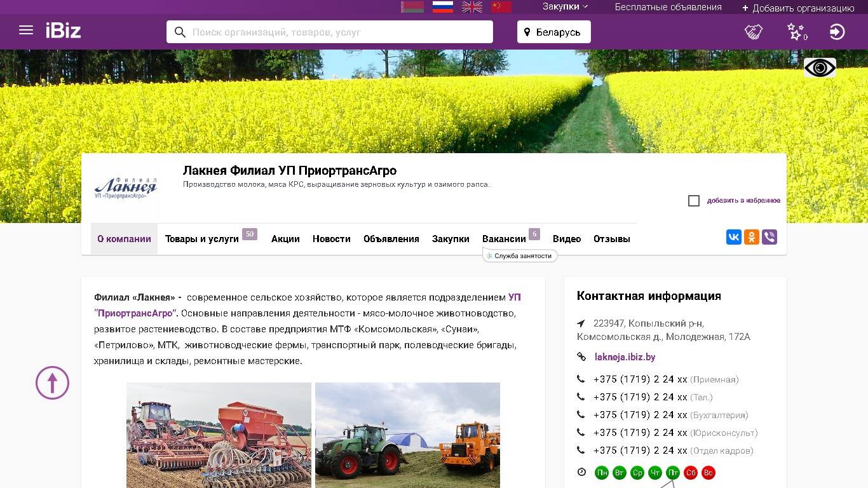The image size is (868, 488).
Task: Reveal Юрисконсульт phone number
Action: point(641,433)
